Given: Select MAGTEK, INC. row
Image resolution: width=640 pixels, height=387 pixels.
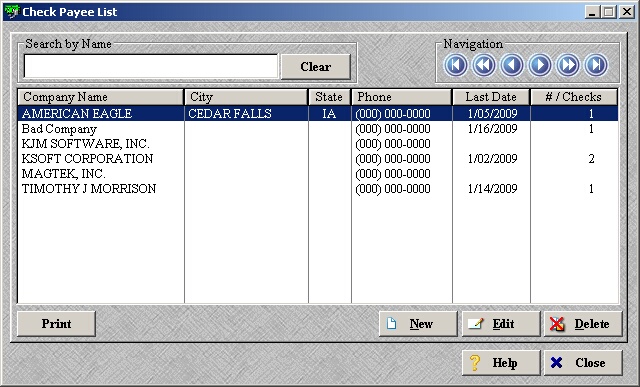Looking at the screenshot, I should [318, 174].
